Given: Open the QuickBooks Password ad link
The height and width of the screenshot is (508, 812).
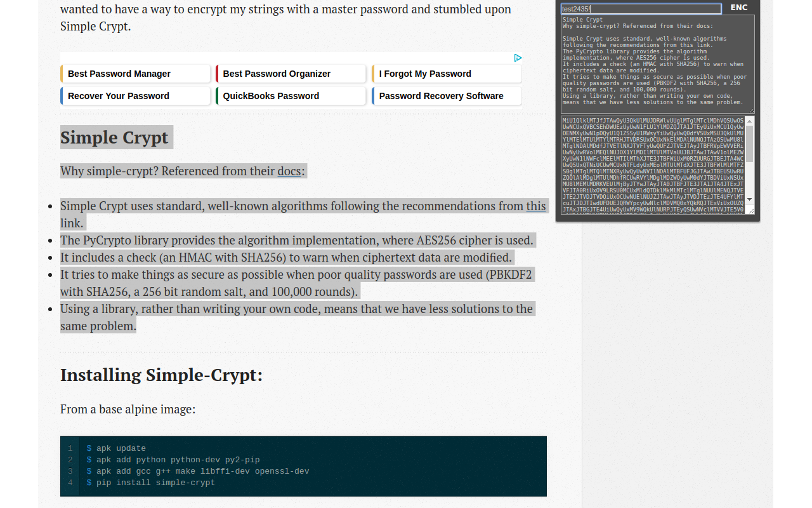Looking at the screenshot, I should click(291, 96).
